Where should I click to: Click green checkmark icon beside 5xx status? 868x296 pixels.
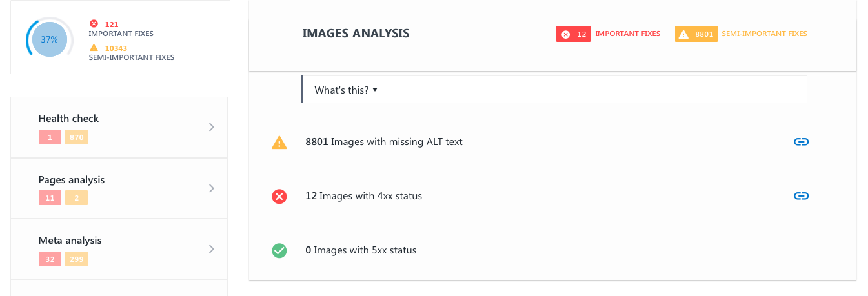click(279, 250)
